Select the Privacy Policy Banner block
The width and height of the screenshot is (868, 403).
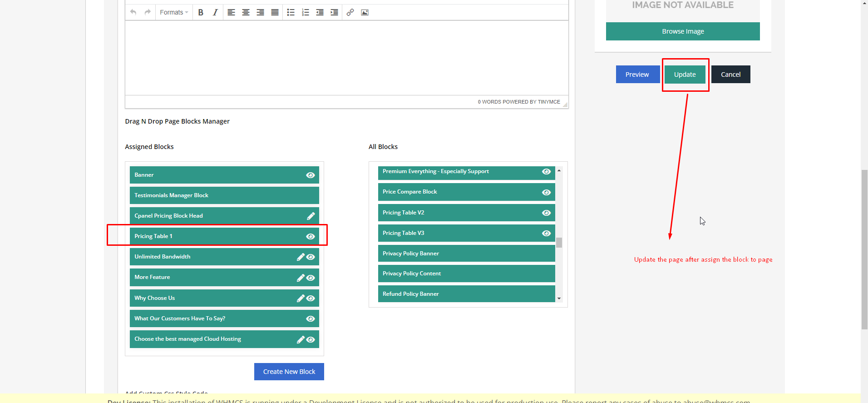466,254
